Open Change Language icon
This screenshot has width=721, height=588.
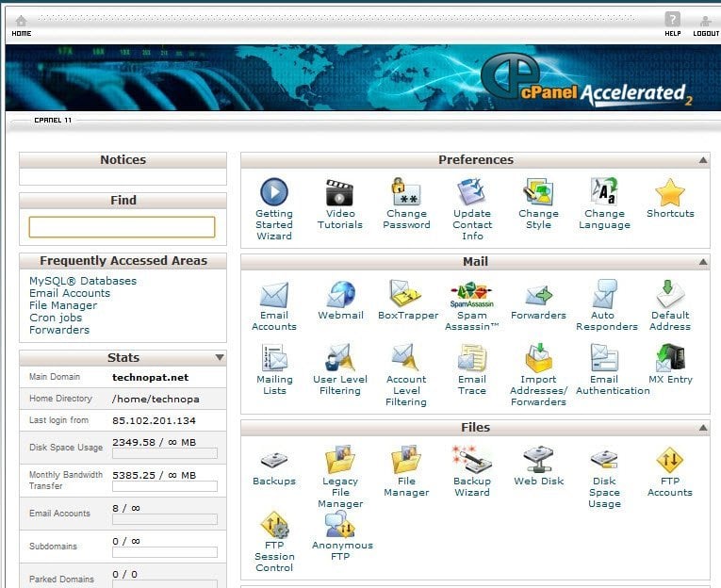click(x=604, y=191)
